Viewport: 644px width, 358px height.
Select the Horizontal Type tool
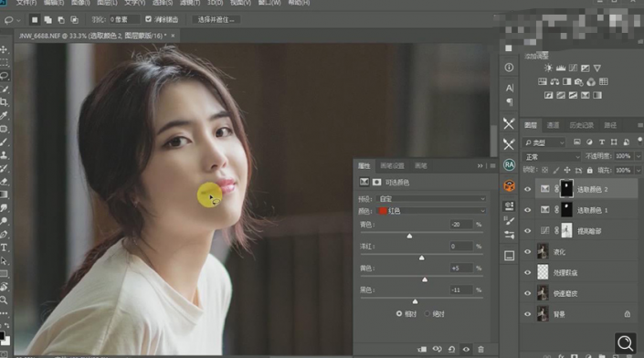pyautogui.click(x=4, y=247)
